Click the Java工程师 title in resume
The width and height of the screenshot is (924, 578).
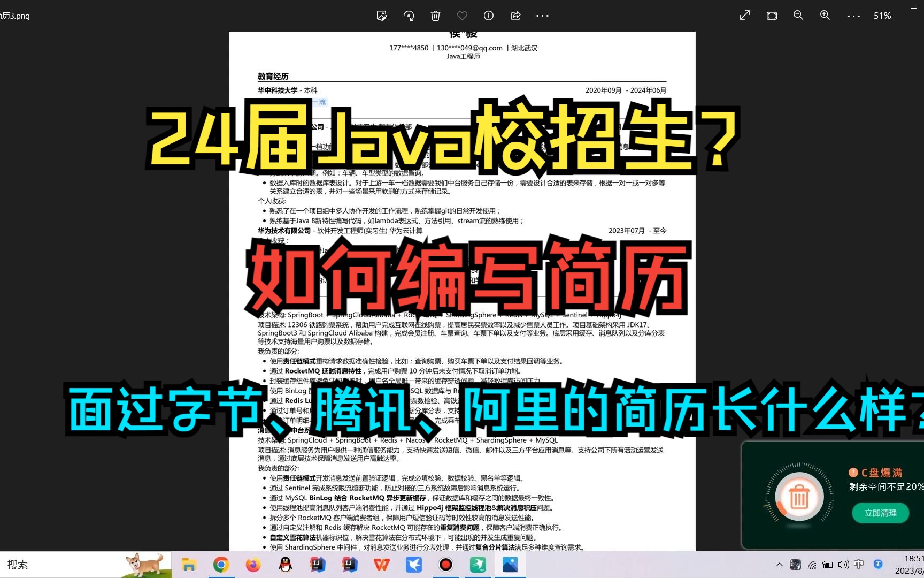tap(463, 56)
